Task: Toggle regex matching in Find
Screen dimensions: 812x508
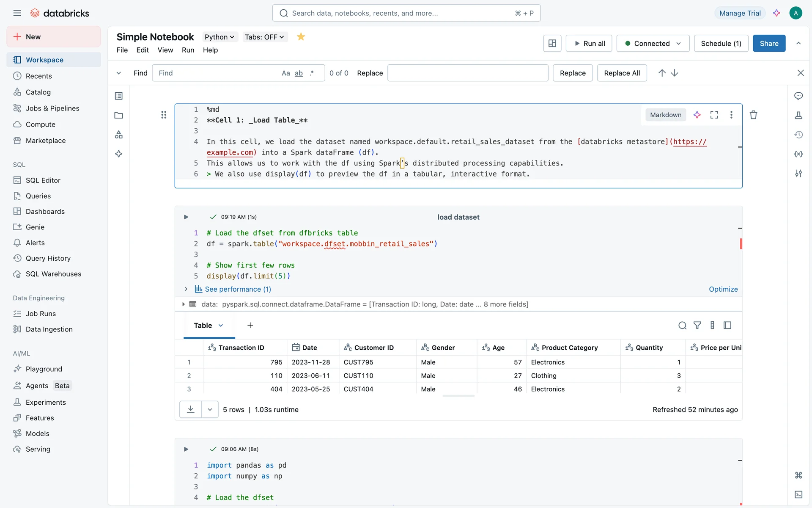Action: [312, 73]
